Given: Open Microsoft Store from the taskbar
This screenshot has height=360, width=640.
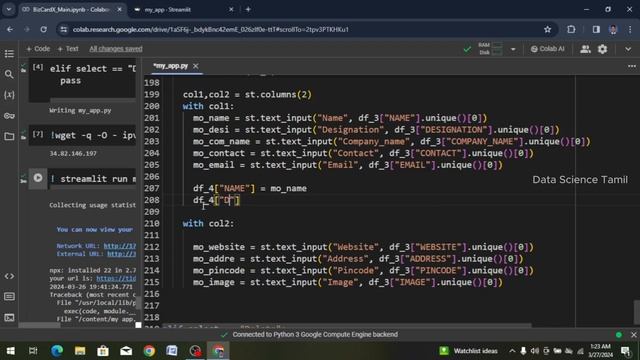Looking at the screenshot, I should tap(103, 351).
